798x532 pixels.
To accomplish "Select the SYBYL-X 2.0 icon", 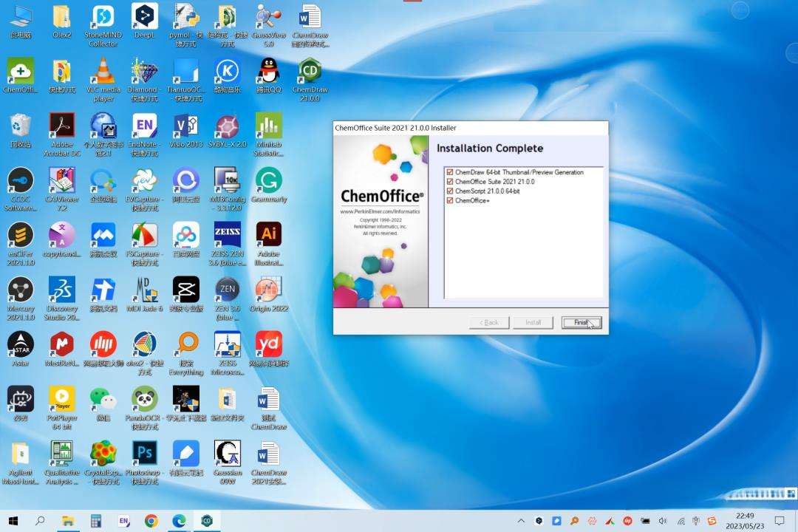I will (x=228, y=130).
